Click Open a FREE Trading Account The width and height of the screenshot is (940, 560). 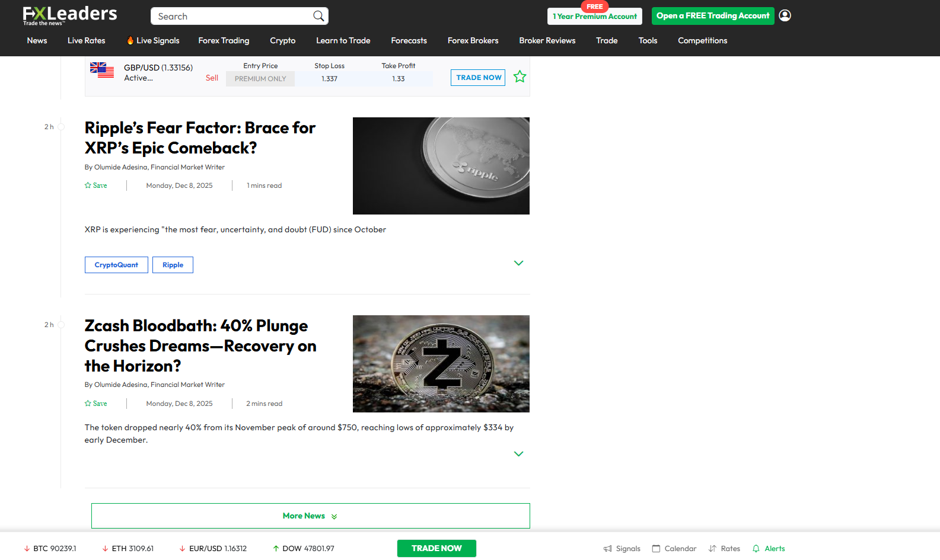point(712,16)
